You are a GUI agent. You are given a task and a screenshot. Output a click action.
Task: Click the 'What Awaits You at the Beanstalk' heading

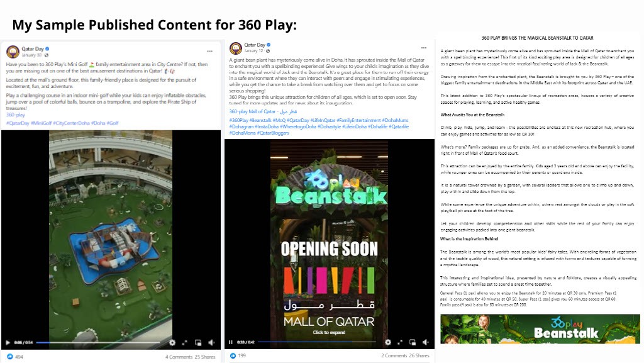point(472,114)
